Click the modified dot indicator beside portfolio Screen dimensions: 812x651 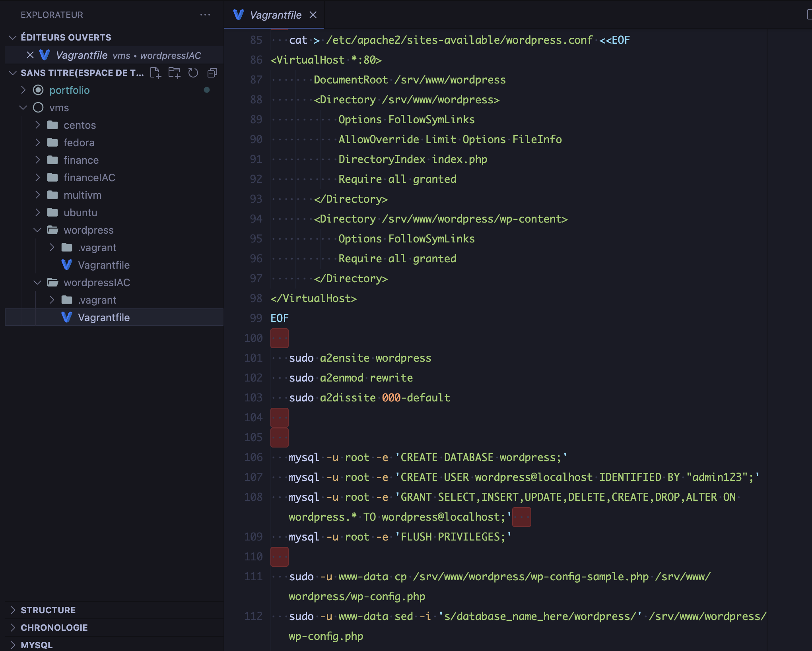[207, 90]
